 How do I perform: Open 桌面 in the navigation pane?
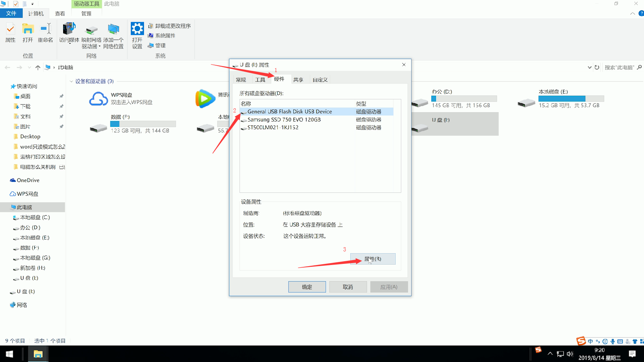22,96
